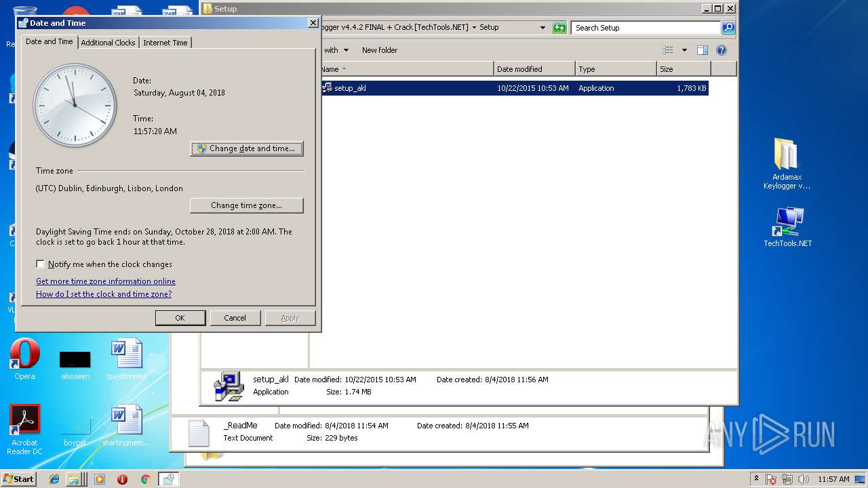
Task: Sort by Type column header
Action: [x=616, y=69]
